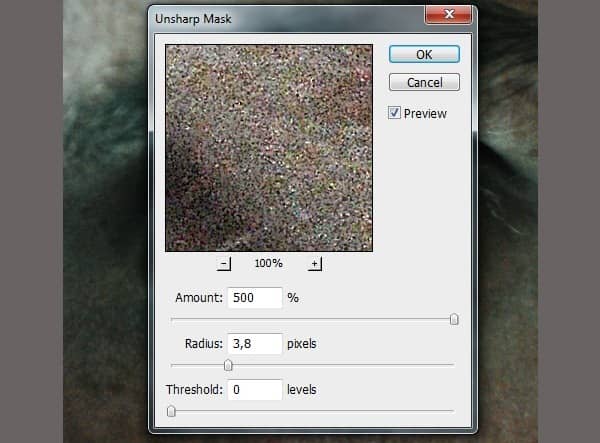The width and height of the screenshot is (600, 443).
Task: Click the far right end of Radius slider track
Action: point(453,365)
